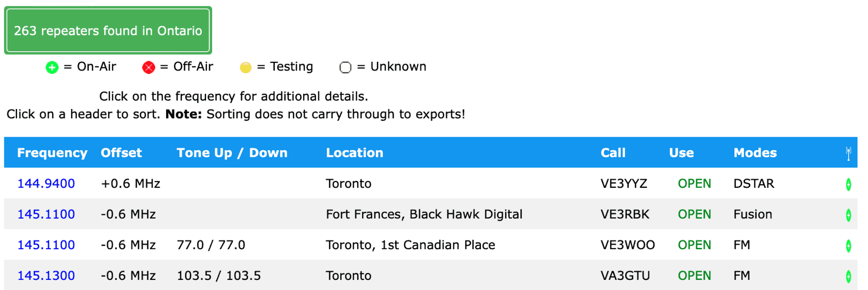This screenshot has height=290, width=868.
Task: Sort table by Call header
Action: point(613,153)
